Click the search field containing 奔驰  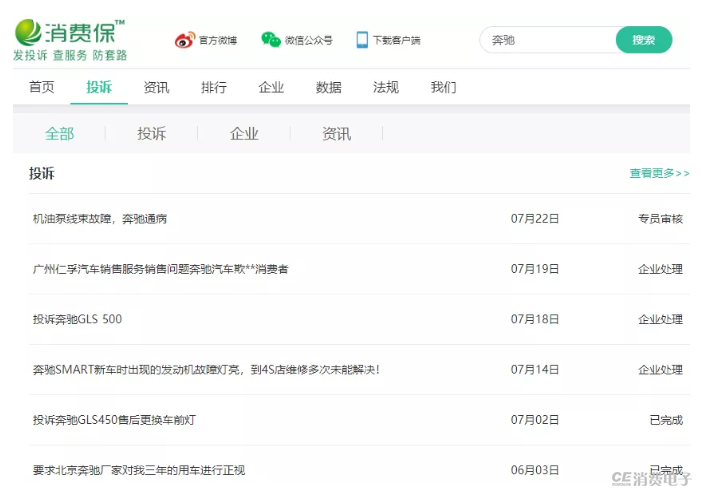[548, 40]
